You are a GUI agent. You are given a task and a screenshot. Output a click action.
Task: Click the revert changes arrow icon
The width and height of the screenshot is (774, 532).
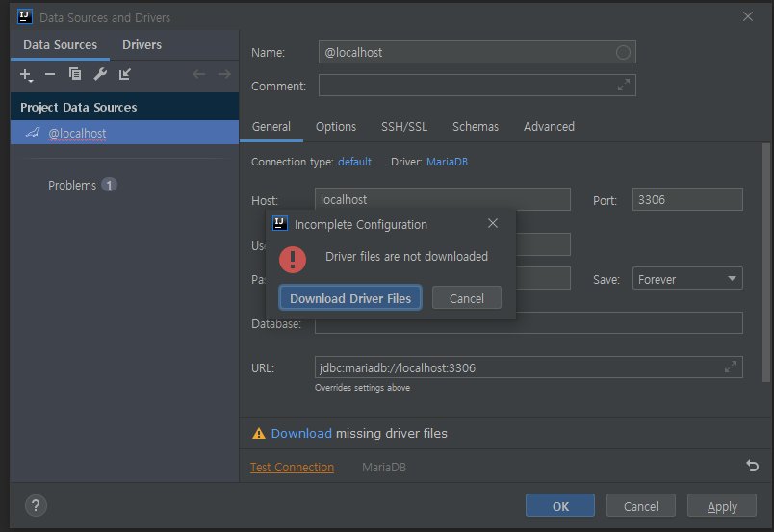(752, 466)
